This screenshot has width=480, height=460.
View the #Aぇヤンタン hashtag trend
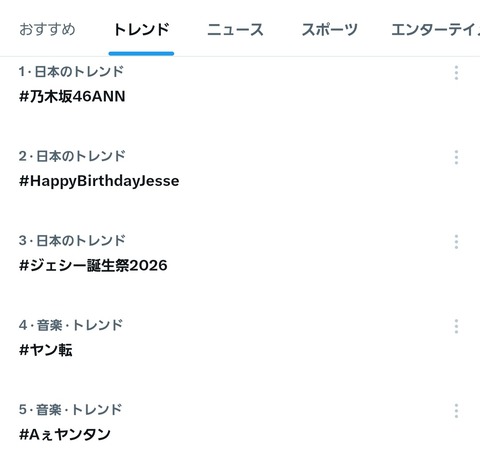(x=65, y=435)
